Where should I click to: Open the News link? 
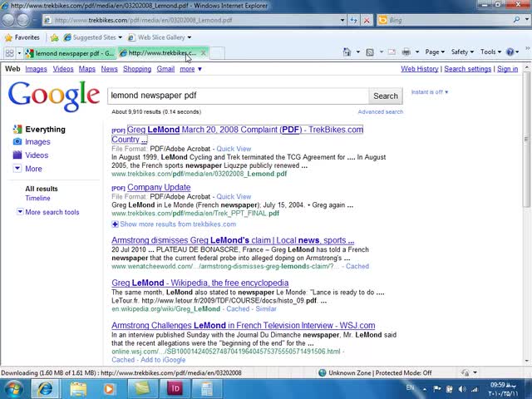(109, 69)
